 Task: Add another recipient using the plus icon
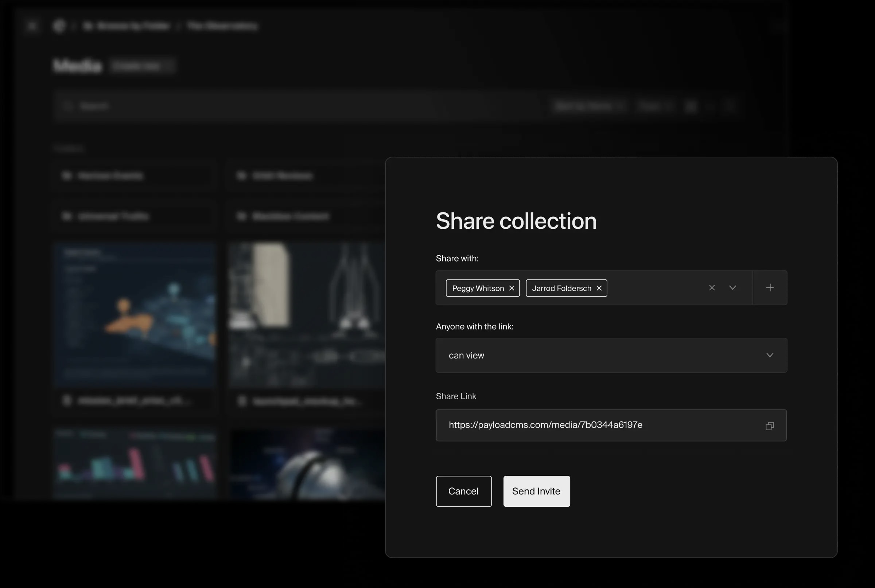[x=770, y=288]
